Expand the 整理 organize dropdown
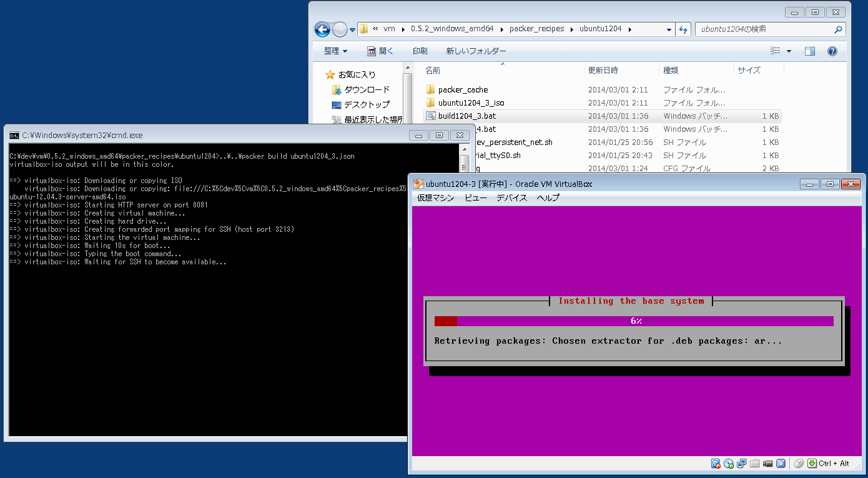 pos(335,51)
